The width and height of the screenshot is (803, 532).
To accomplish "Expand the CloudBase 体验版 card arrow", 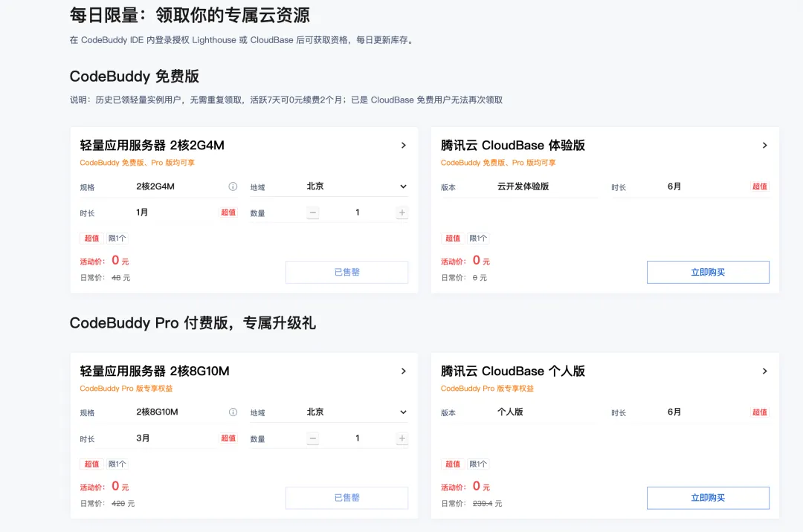I will click(764, 146).
